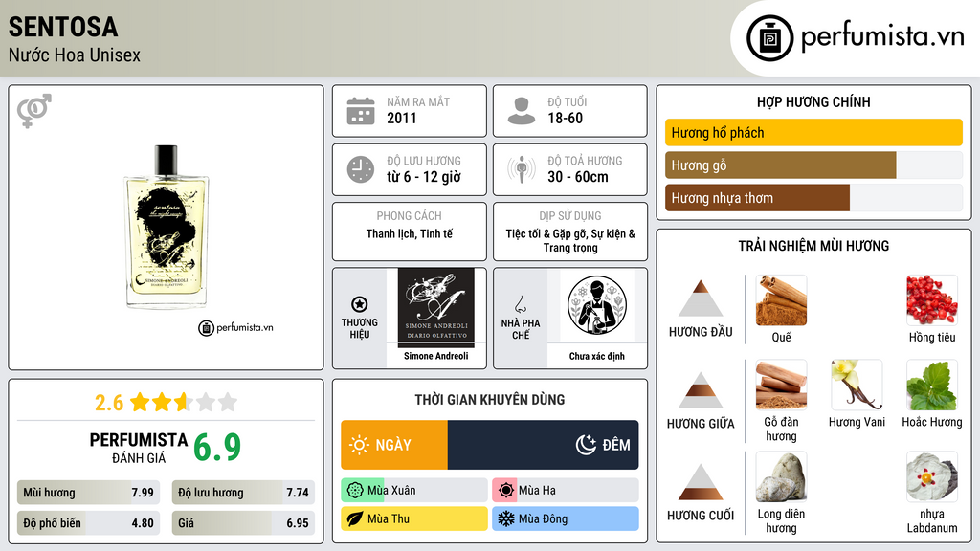
Task: Click the sun icon in the Ngày bar
Action: pos(360,445)
